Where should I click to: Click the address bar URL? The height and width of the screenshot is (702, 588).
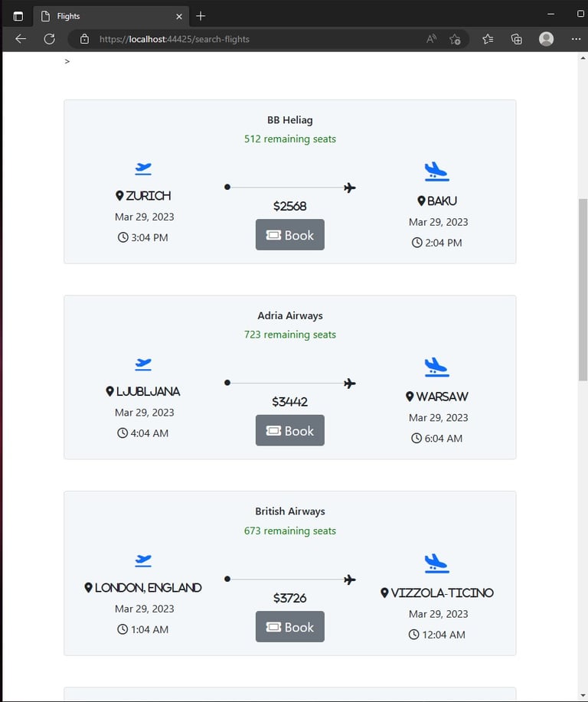coord(175,39)
